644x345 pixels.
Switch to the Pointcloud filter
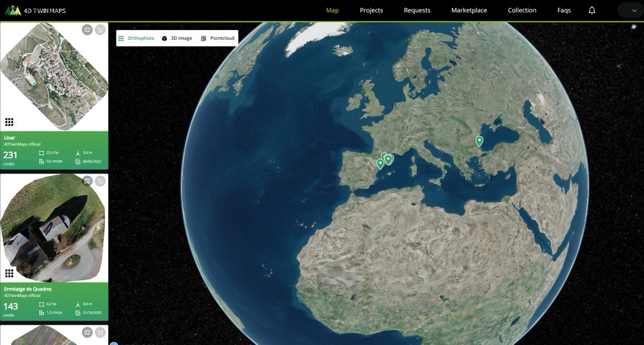[x=217, y=38]
